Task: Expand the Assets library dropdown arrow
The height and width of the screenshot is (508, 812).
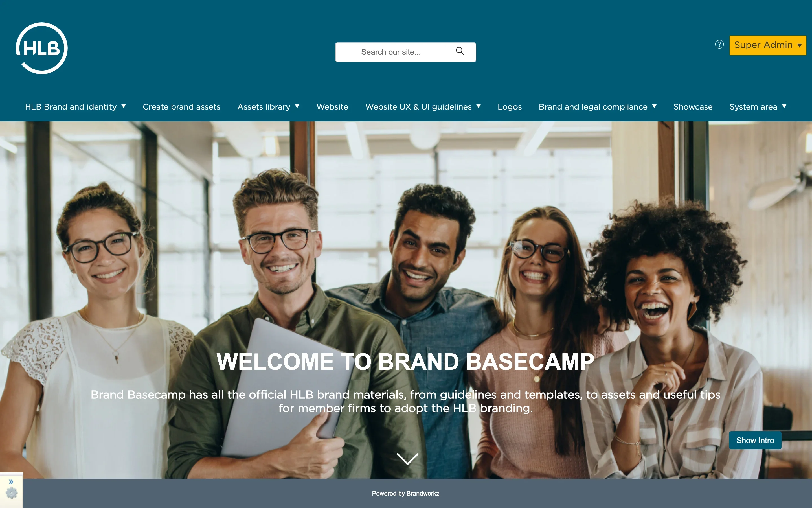Action: (297, 106)
